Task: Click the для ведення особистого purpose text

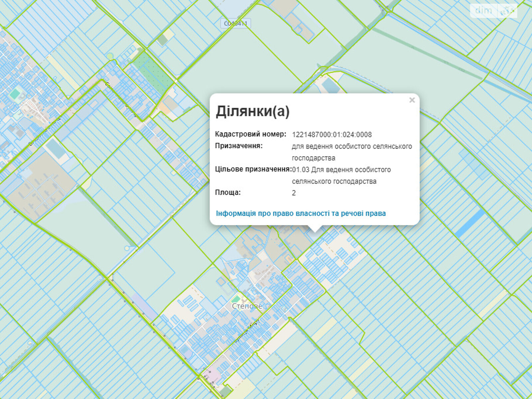Action: tap(352, 152)
